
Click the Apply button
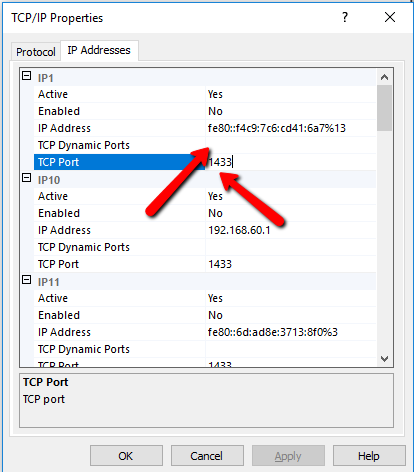(x=288, y=456)
